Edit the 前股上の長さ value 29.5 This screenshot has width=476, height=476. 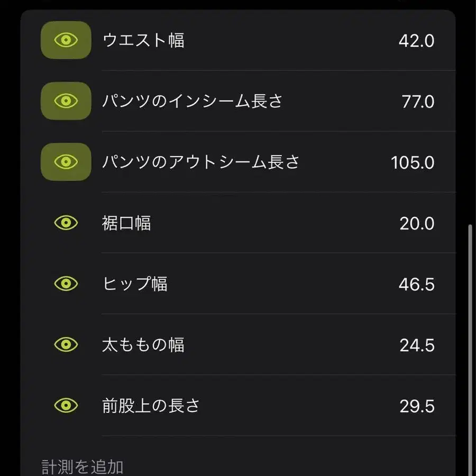(x=417, y=406)
